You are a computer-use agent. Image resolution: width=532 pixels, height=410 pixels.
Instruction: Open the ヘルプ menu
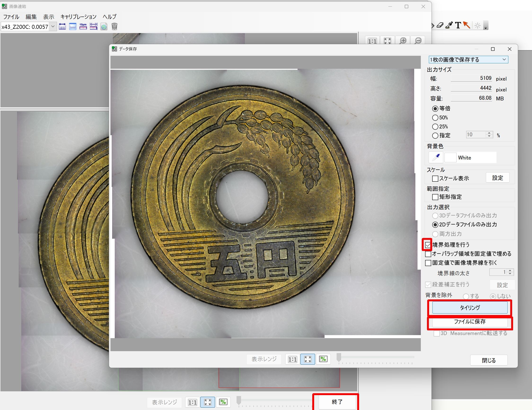110,17
